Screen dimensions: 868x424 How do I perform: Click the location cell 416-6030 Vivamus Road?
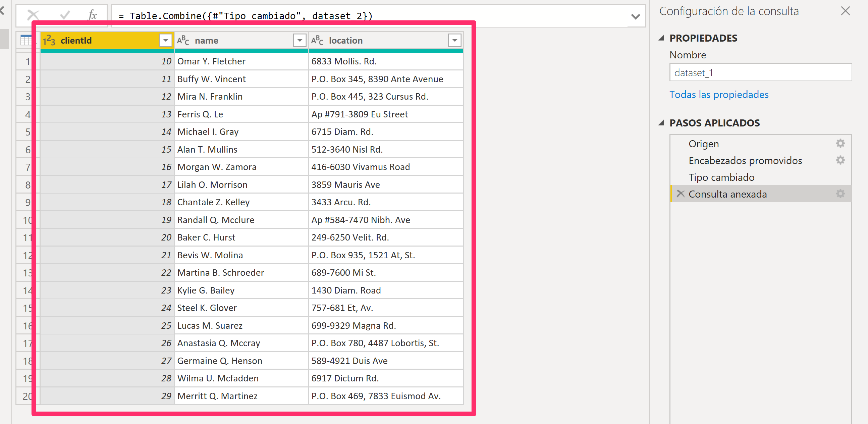386,167
